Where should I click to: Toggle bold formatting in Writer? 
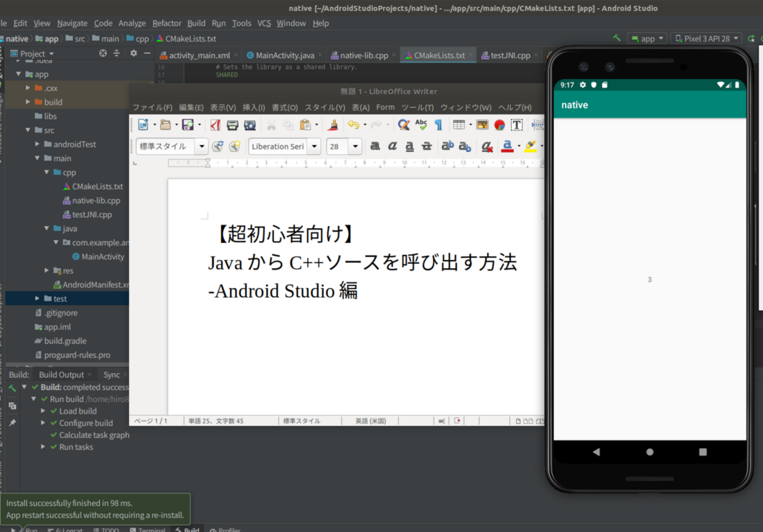[x=375, y=146]
